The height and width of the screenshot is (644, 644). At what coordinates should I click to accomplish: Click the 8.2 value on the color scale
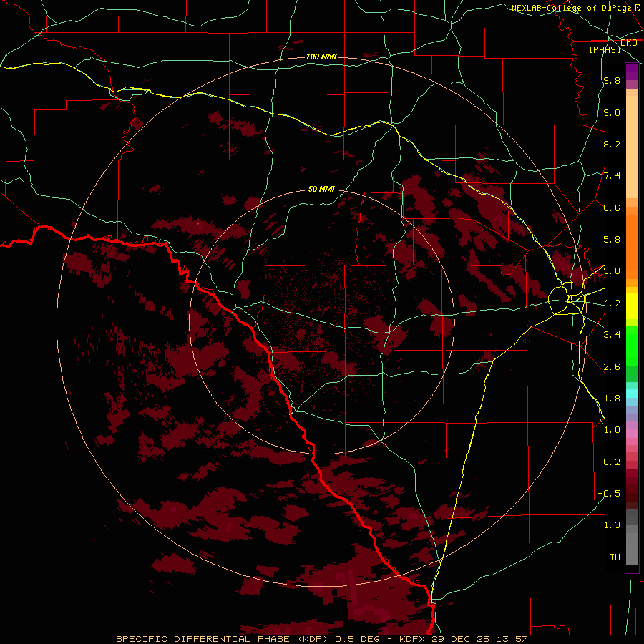[612, 144]
